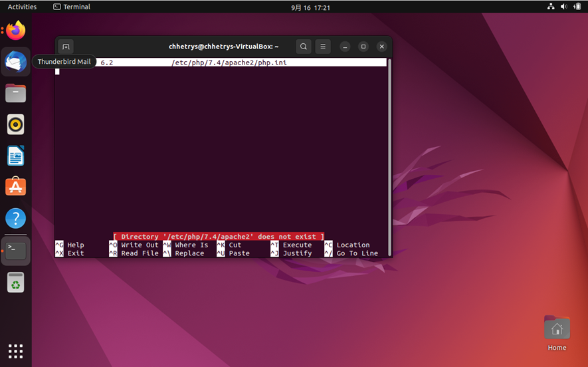Click the ^X Exit shortcut in nano
This screenshot has width=588, height=367.
[x=70, y=253]
